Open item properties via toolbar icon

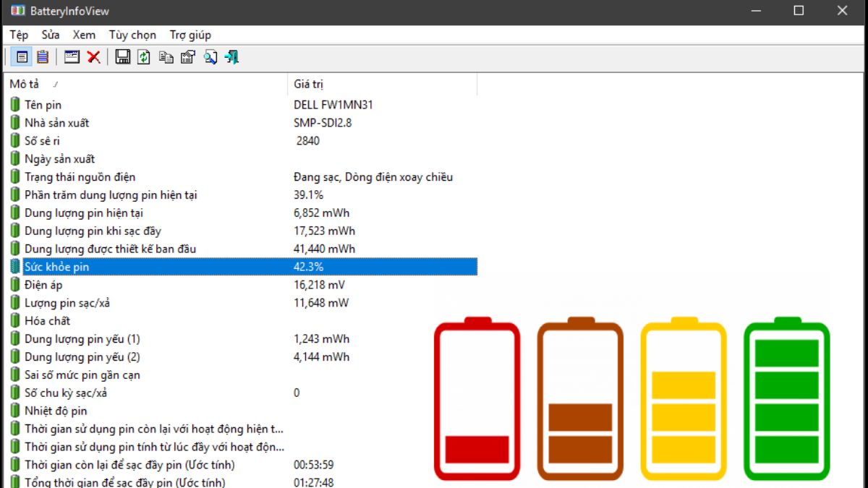pos(187,56)
